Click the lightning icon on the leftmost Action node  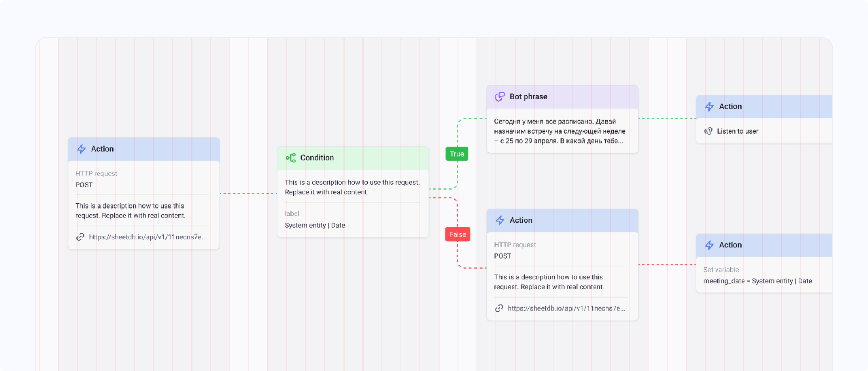point(81,149)
